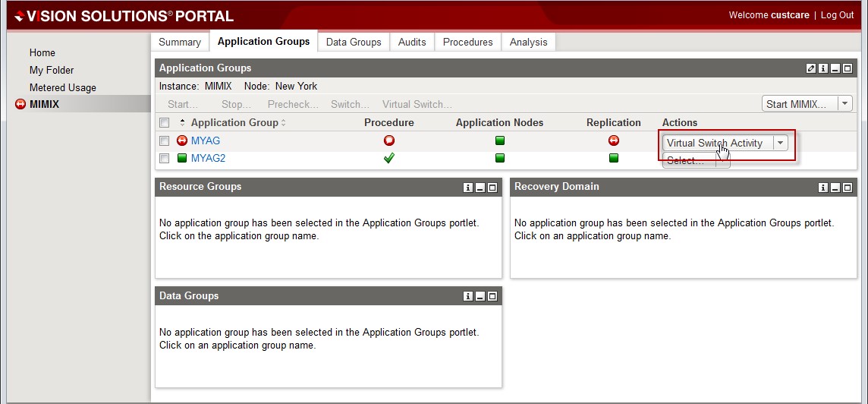Select Metered Usage in the left navigation

63,87
